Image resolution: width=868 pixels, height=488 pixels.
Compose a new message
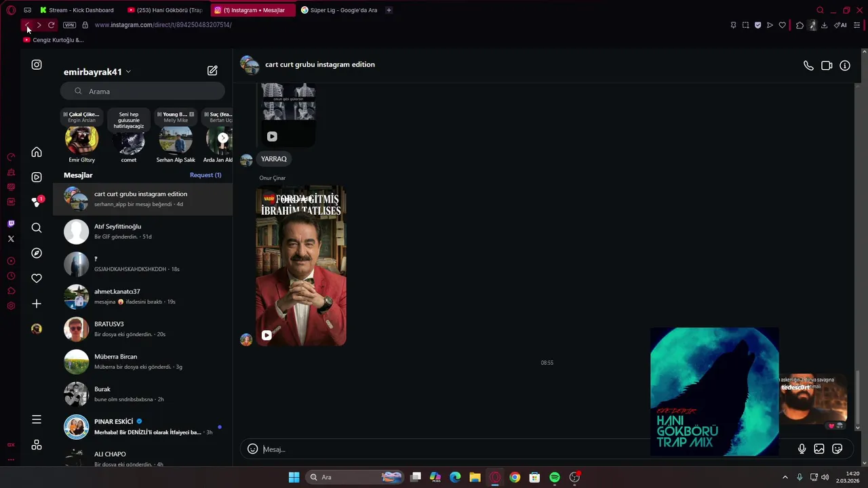pyautogui.click(x=212, y=70)
